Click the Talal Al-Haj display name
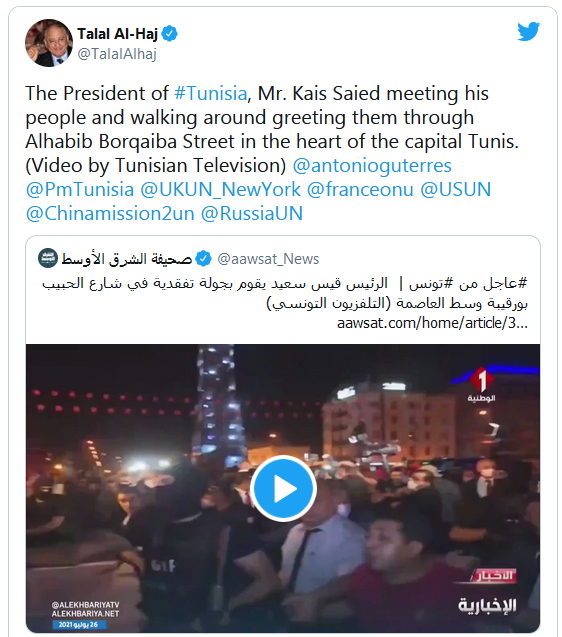562x637 pixels. click(117, 34)
